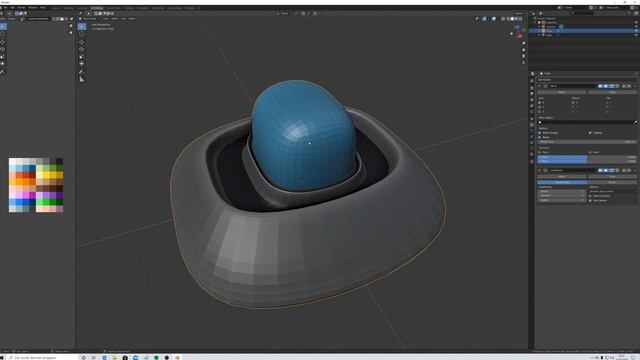The height and width of the screenshot is (360, 640).
Task: Toggle the Merge checkbox in Mirror options
Action: click(x=539, y=137)
